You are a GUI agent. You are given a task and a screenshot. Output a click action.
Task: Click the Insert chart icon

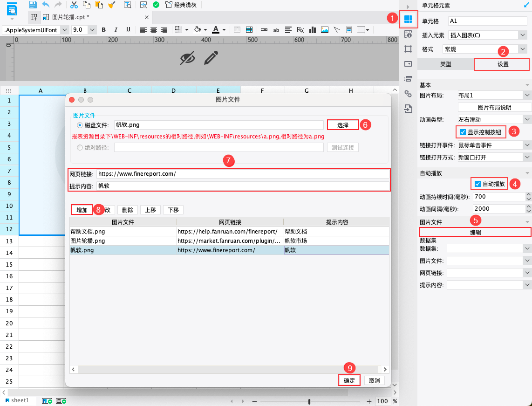[x=313, y=30]
